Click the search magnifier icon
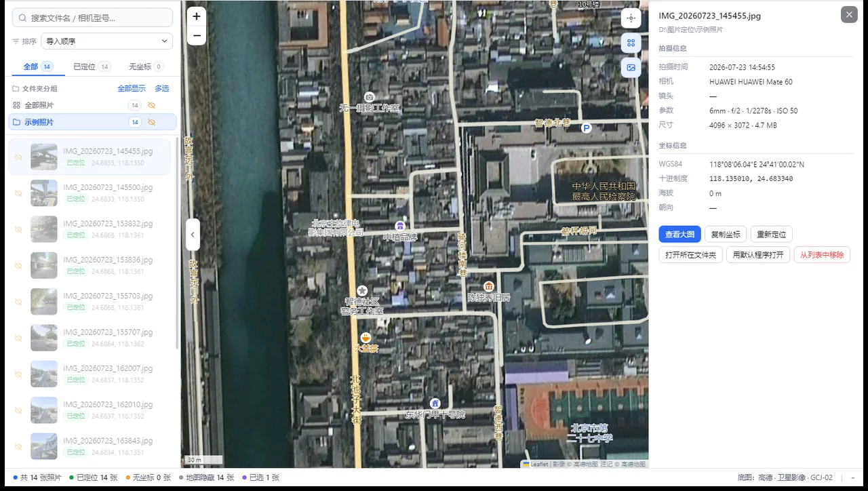Viewport: 868px width, 491px height. [x=22, y=18]
